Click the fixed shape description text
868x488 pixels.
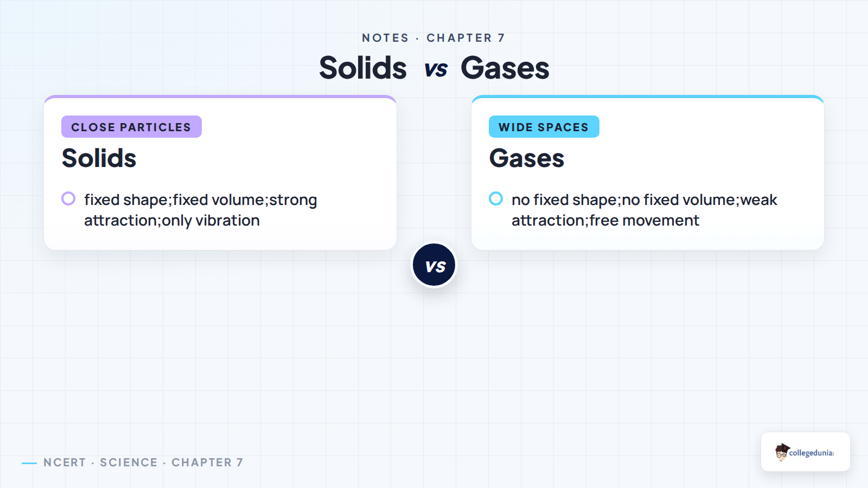pos(201,210)
